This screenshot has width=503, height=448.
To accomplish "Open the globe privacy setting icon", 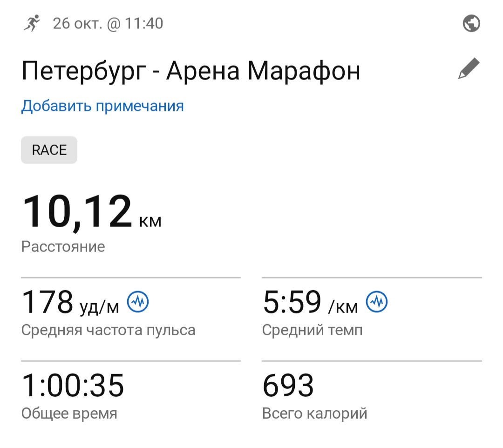I will tap(471, 23).
